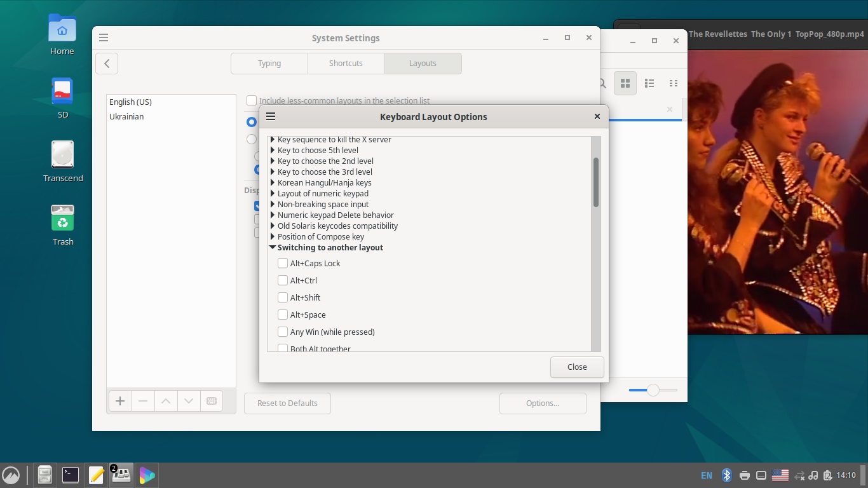Check the Any Win (while pressed) option
Image resolution: width=868 pixels, height=488 pixels.
pos(283,332)
